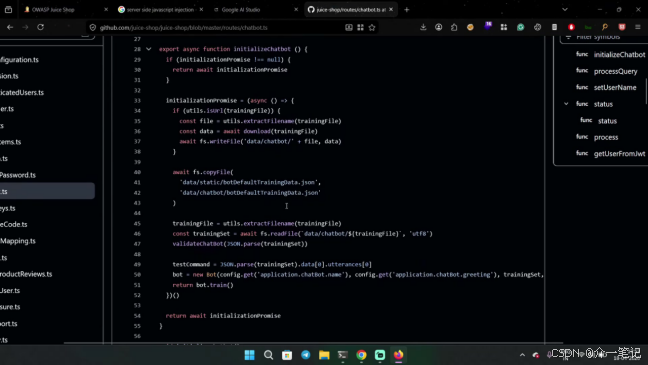Open file ending in roductReviews.ts in sidebar
This screenshot has height=365, width=648.
tap(26, 274)
